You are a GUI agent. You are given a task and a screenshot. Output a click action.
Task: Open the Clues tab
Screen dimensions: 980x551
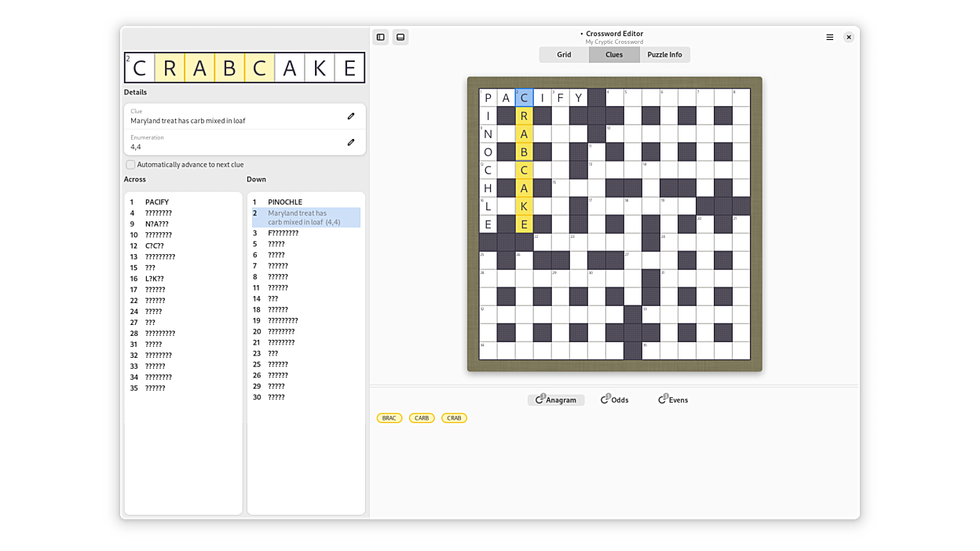tap(614, 55)
